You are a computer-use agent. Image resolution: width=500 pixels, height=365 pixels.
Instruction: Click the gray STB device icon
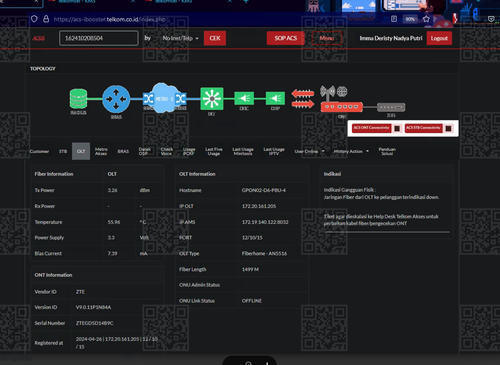click(x=391, y=107)
